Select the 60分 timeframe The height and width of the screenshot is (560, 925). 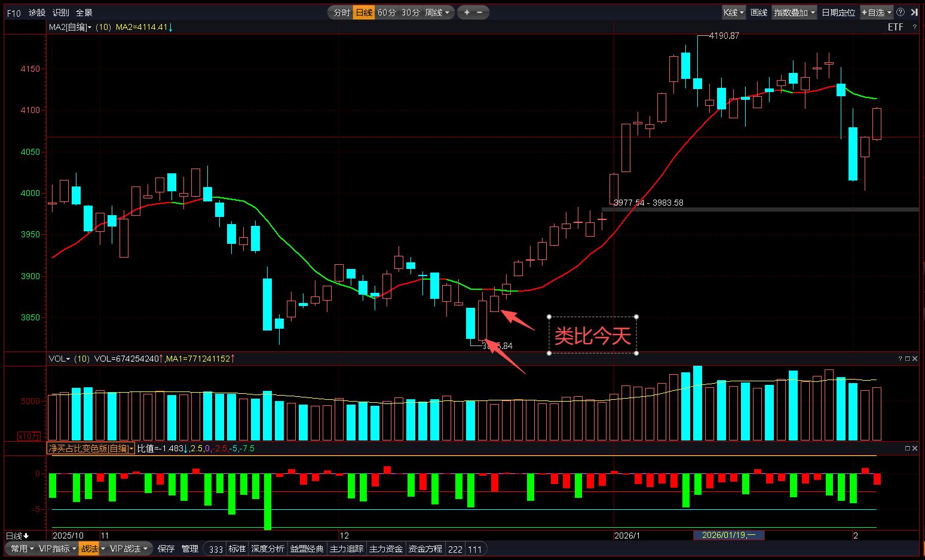387,13
